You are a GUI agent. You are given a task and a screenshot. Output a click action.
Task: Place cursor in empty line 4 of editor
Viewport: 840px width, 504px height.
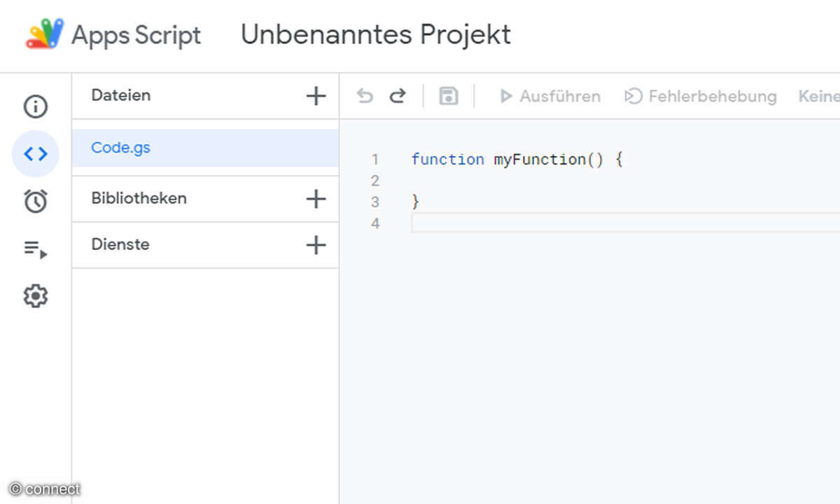pos(625,223)
